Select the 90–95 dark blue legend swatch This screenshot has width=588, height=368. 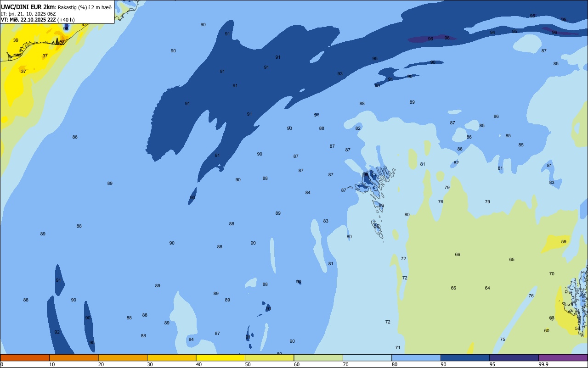[465, 357]
